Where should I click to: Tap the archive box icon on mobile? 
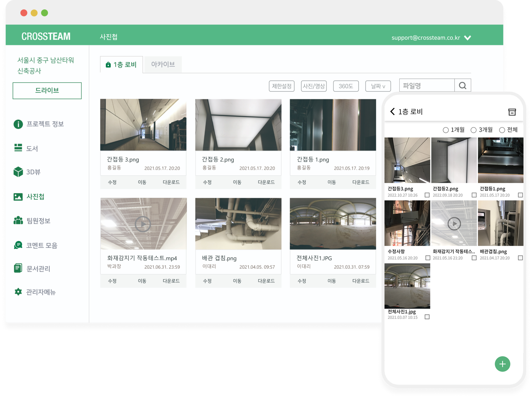tap(512, 112)
